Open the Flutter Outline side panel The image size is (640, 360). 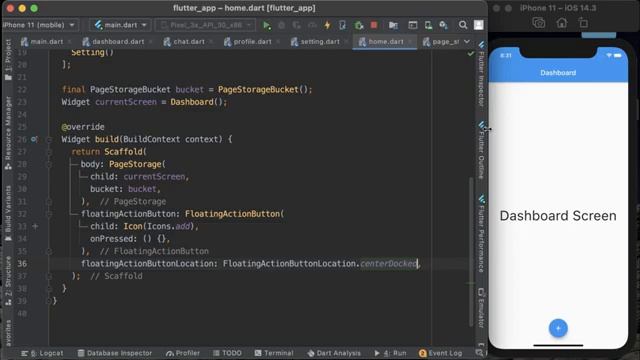[x=482, y=150]
